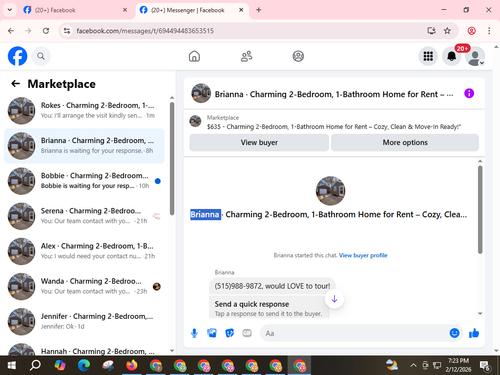Open the Serena conversation

click(84, 216)
